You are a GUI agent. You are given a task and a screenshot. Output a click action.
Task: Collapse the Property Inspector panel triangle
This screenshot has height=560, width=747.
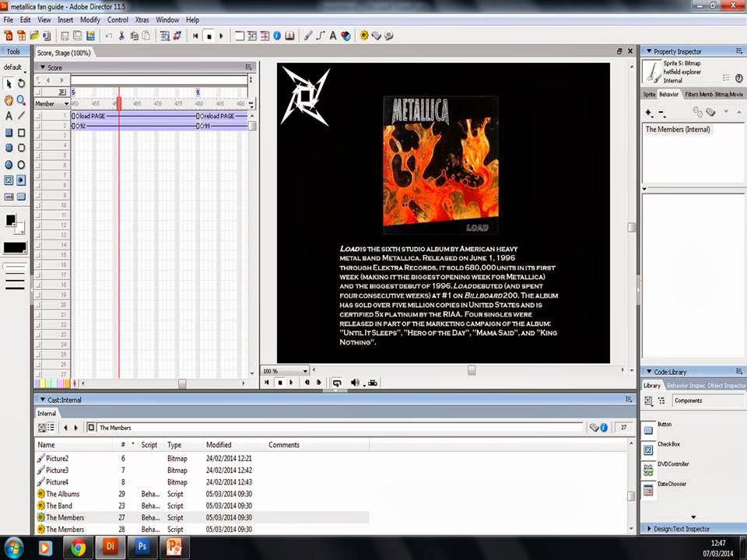tap(648, 51)
